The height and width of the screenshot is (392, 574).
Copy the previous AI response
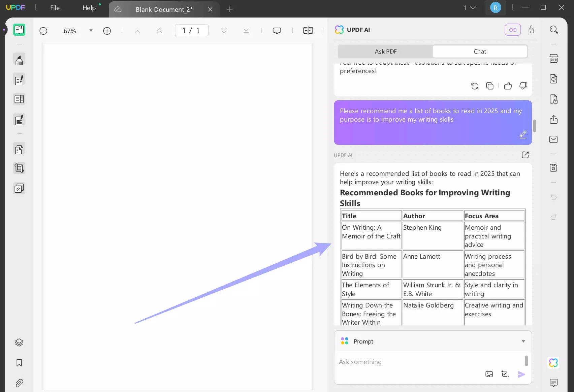click(x=490, y=86)
